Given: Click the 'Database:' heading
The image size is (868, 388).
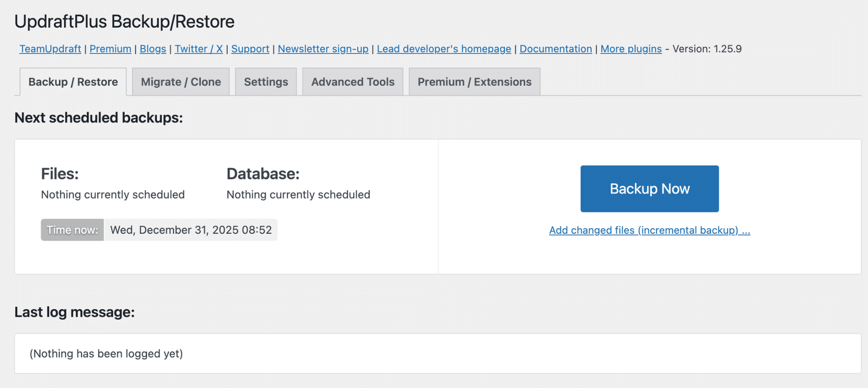Looking at the screenshot, I should [x=263, y=174].
